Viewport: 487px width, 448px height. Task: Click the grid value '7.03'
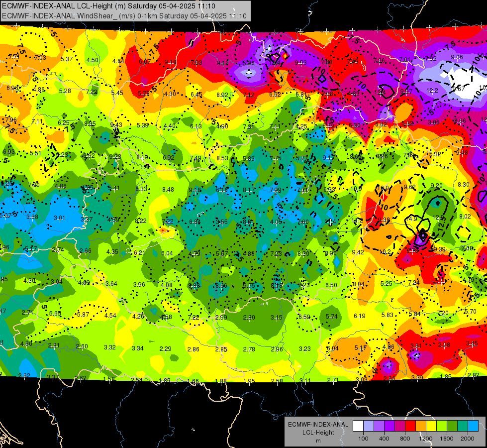tap(40, 58)
